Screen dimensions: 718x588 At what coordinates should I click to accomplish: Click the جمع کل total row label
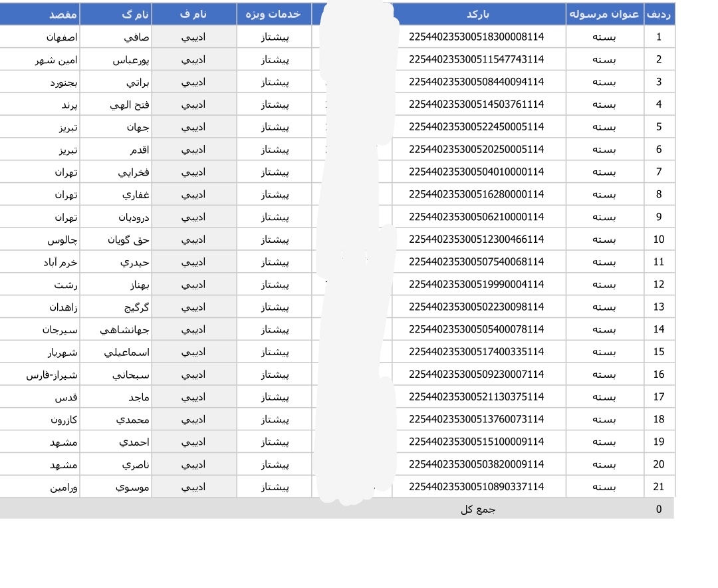(x=478, y=510)
